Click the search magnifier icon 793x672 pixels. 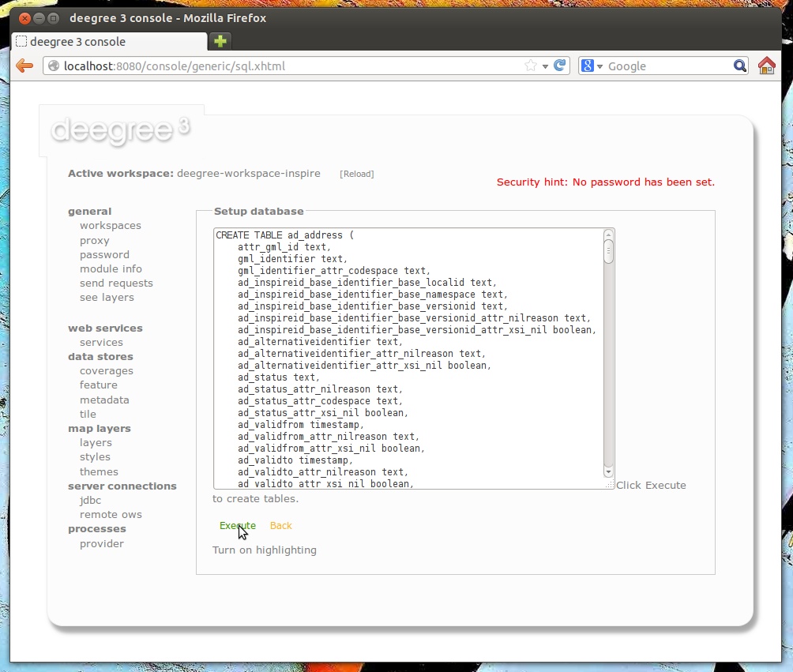(738, 66)
